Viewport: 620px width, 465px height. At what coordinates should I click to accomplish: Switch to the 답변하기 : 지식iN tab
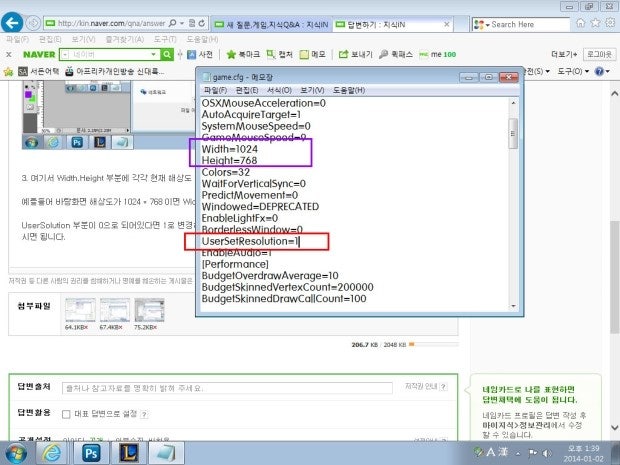(x=376, y=22)
